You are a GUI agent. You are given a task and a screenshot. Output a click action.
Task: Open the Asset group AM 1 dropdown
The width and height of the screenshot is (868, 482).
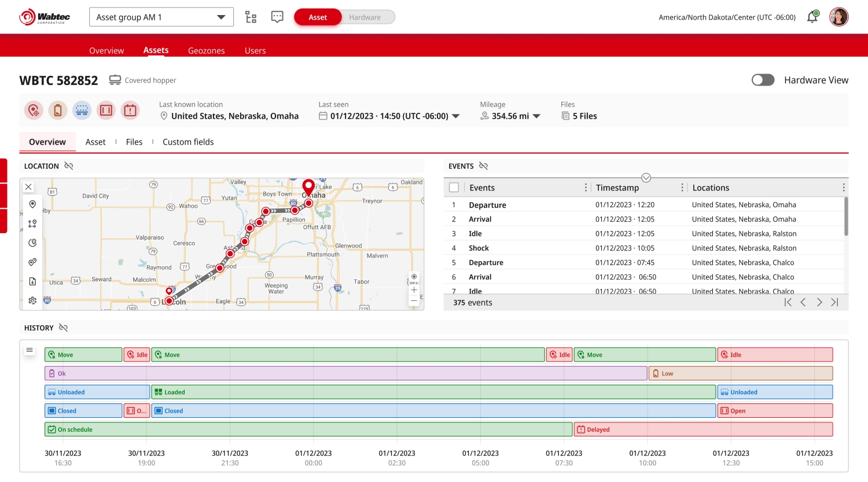tap(161, 17)
